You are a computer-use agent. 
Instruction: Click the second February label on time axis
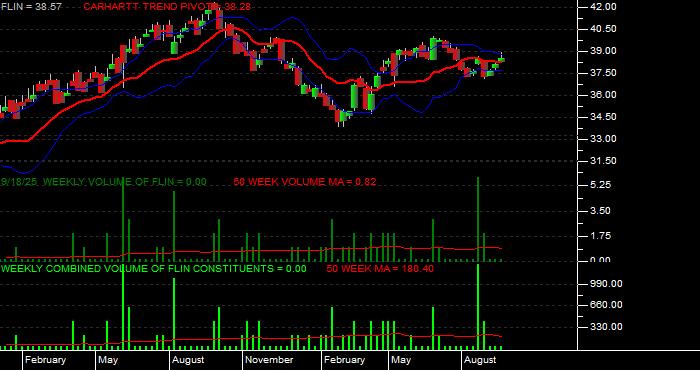coord(345,360)
